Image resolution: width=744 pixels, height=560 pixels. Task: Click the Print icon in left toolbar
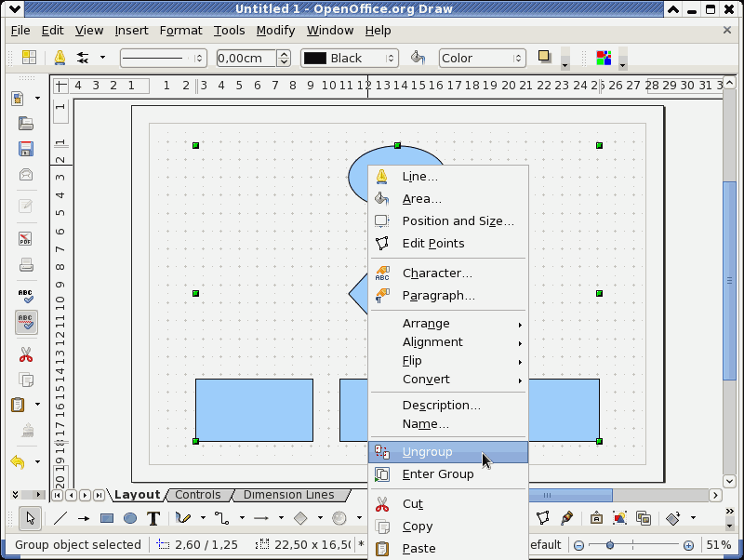click(26, 264)
